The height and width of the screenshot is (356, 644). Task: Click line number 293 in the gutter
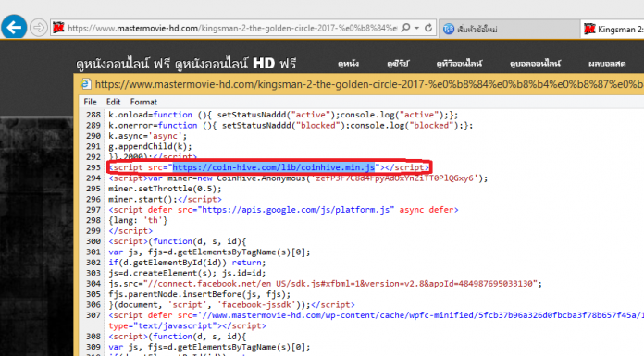93,167
